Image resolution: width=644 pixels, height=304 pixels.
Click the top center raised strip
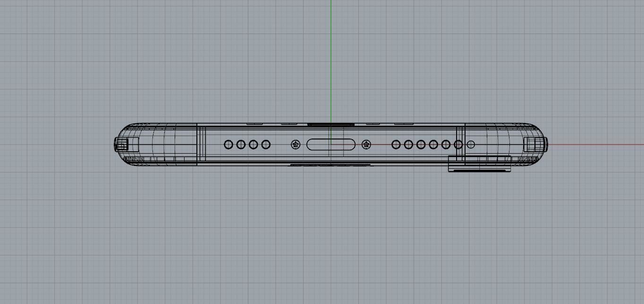click(x=330, y=125)
